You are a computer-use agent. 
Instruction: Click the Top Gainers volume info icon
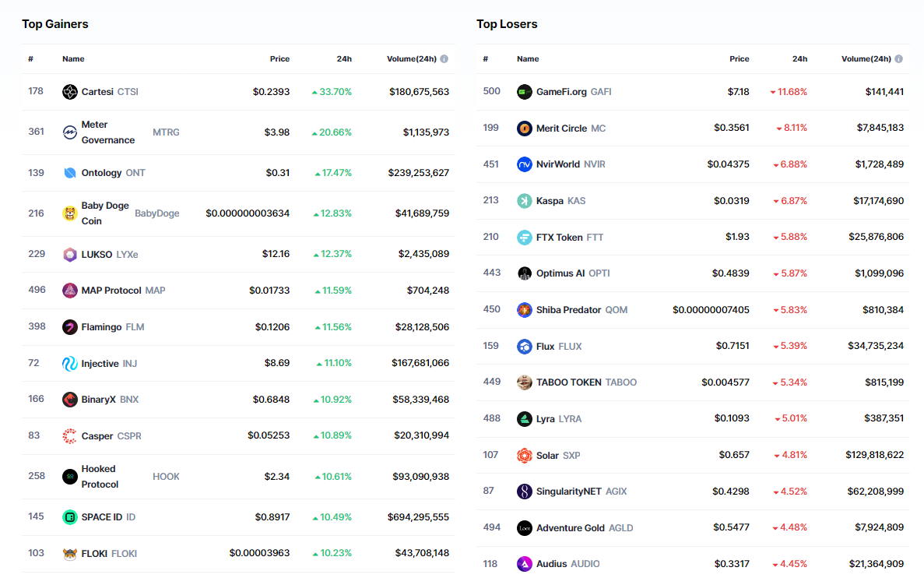pyautogui.click(x=444, y=59)
